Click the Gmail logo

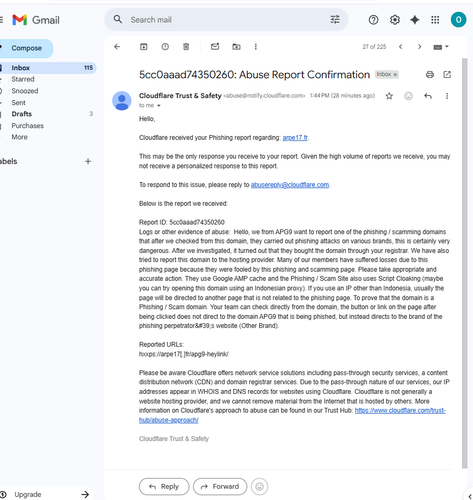[x=36, y=20]
